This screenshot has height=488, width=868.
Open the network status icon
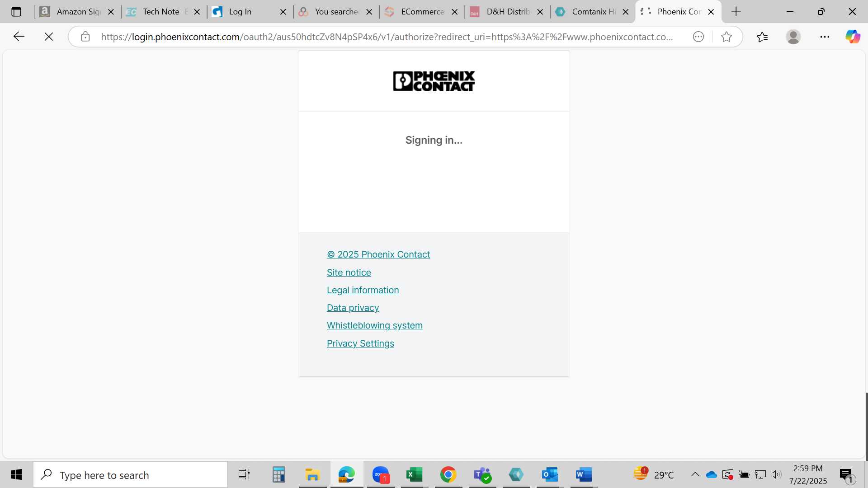[760, 474]
